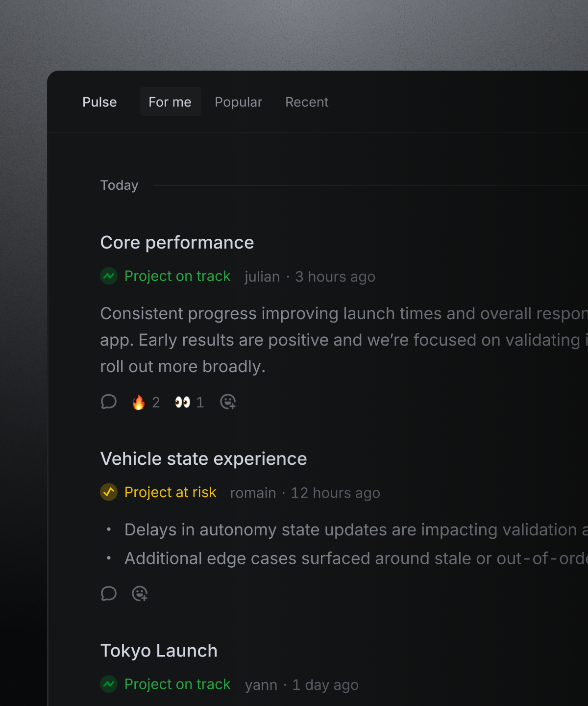Open comments on Core performance update
The image size is (588, 706).
[109, 402]
